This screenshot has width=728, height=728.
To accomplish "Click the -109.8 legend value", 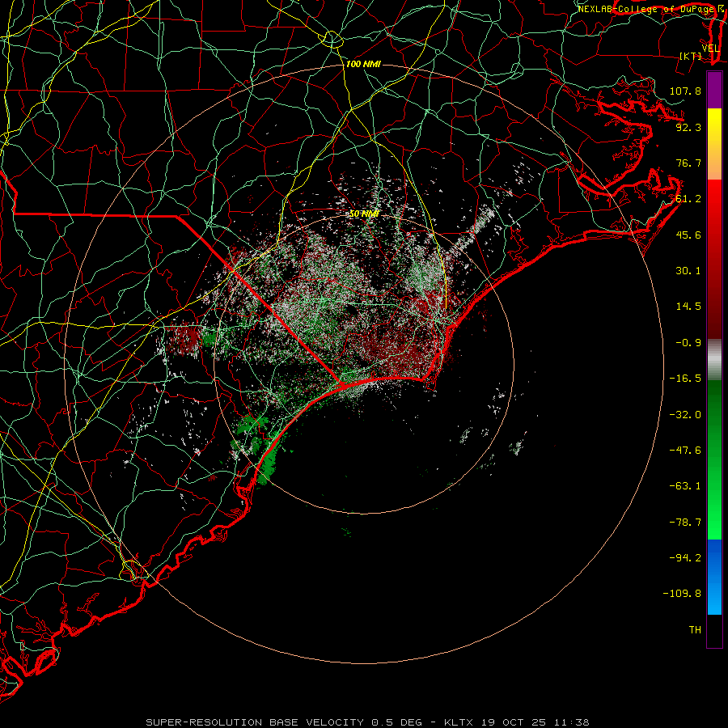I will tap(682, 594).
